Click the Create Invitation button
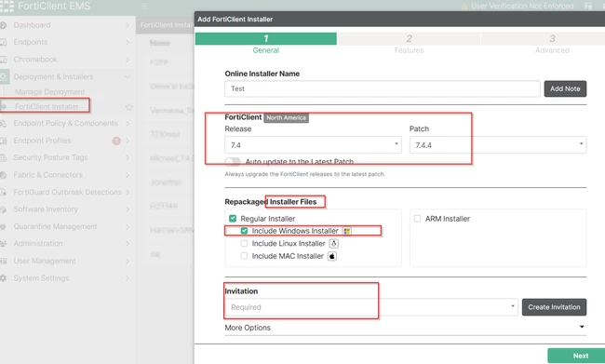Image resolution: width=605 pixels, height=364 pixels. point(554,307)
